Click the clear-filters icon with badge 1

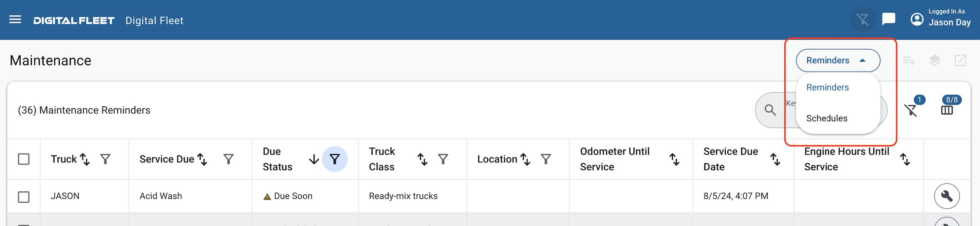[911, 111]
